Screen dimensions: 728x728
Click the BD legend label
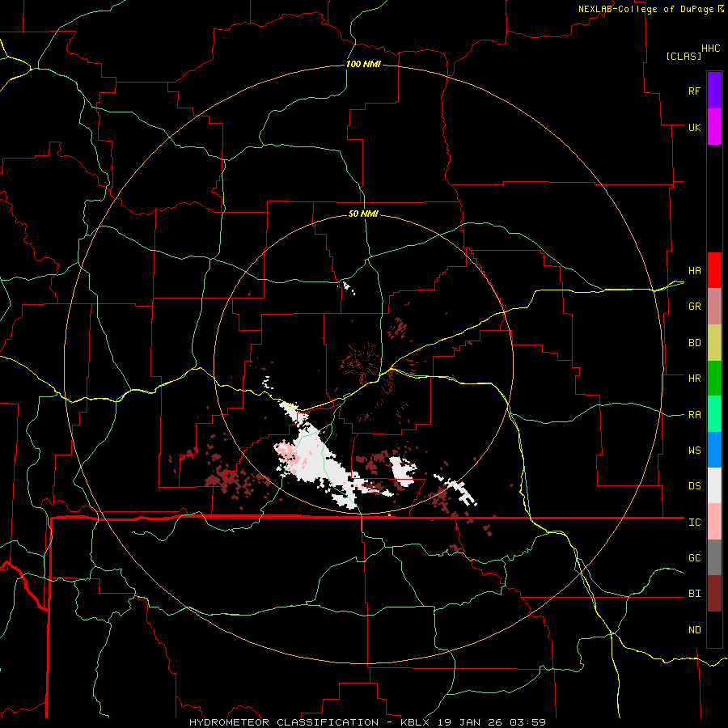click(x=694, y=343)
